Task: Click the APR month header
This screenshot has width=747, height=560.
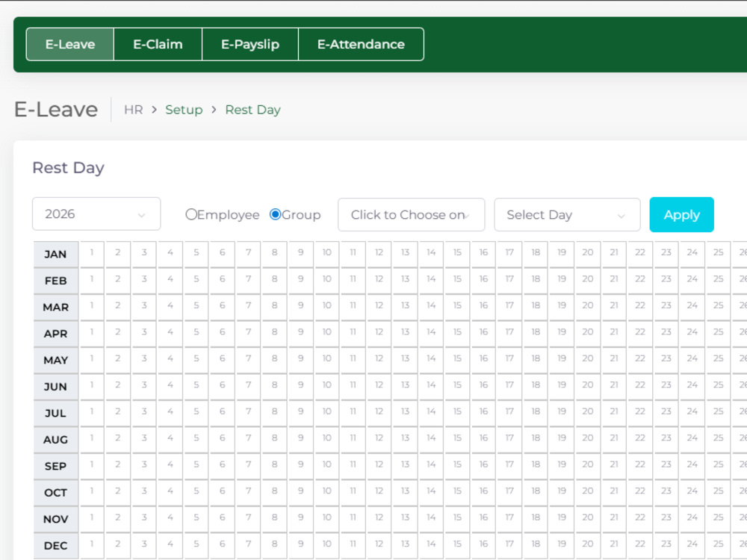Action: 56,334
